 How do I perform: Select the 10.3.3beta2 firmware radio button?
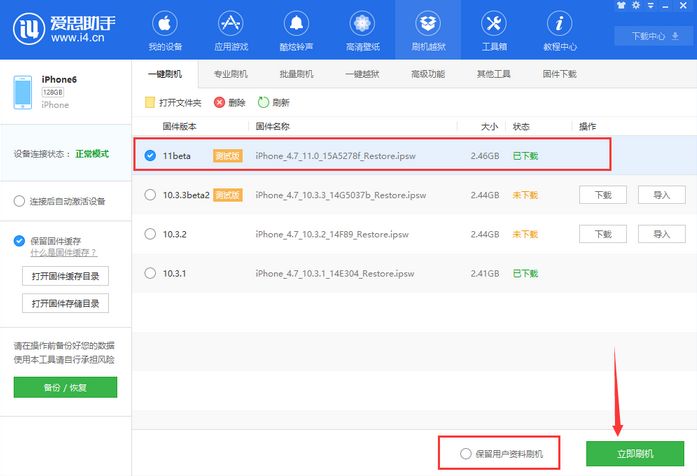(150, 195)
